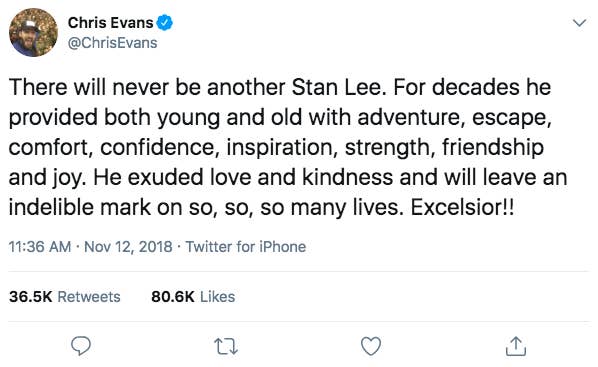The width and height of the screenshot is (598, 367).
Task: Open the Chris Evans display name
Action: click(x=111, y=23)
